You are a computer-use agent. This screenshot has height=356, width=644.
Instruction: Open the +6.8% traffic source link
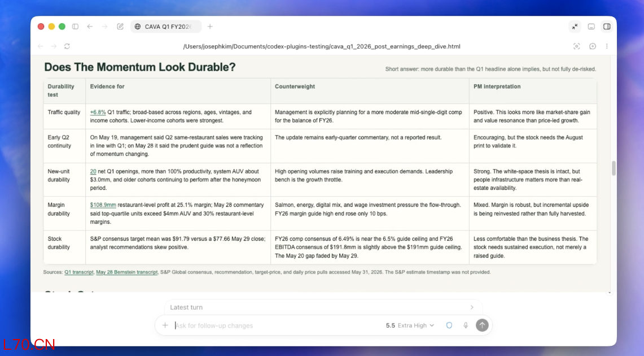click(x=98, y=112)
